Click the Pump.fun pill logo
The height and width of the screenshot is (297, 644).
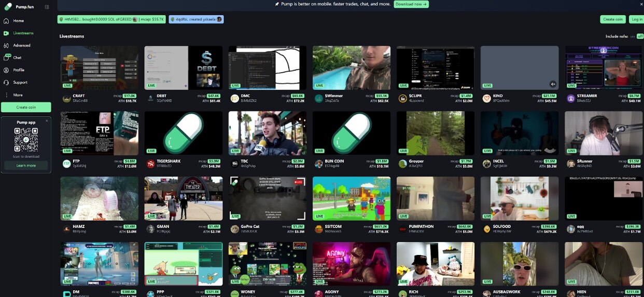(8, 7)
